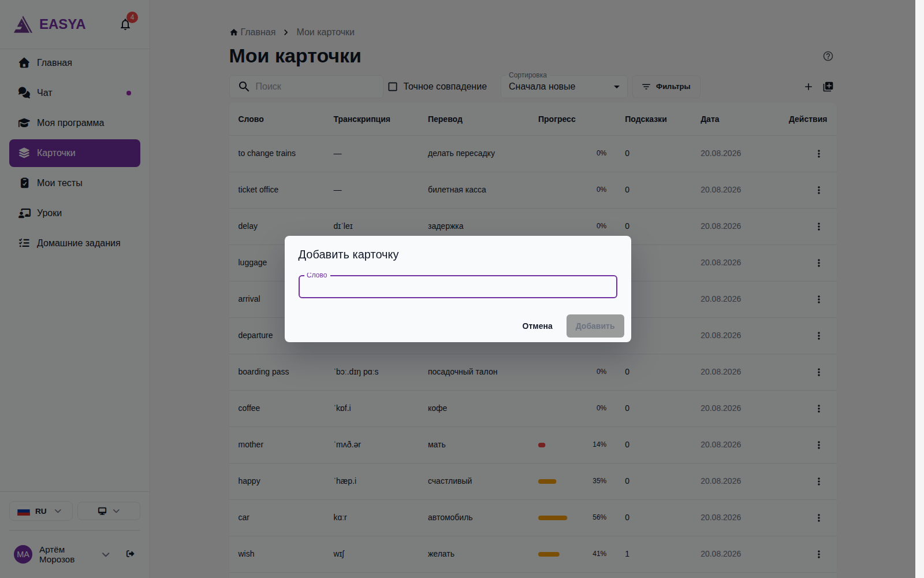Screen dimensions: 924x578
Task: Open actions menu for arrival row
Action: click(819, 299)
